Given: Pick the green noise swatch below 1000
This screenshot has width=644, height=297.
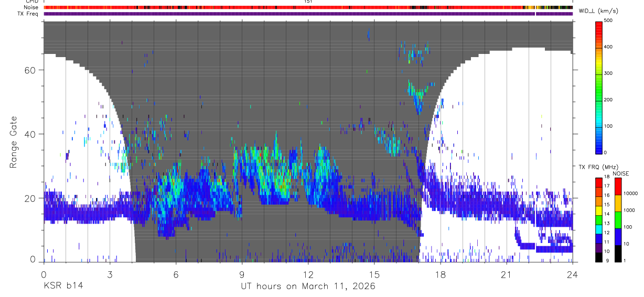Looking at the screenshot, I should click(617, 219).
